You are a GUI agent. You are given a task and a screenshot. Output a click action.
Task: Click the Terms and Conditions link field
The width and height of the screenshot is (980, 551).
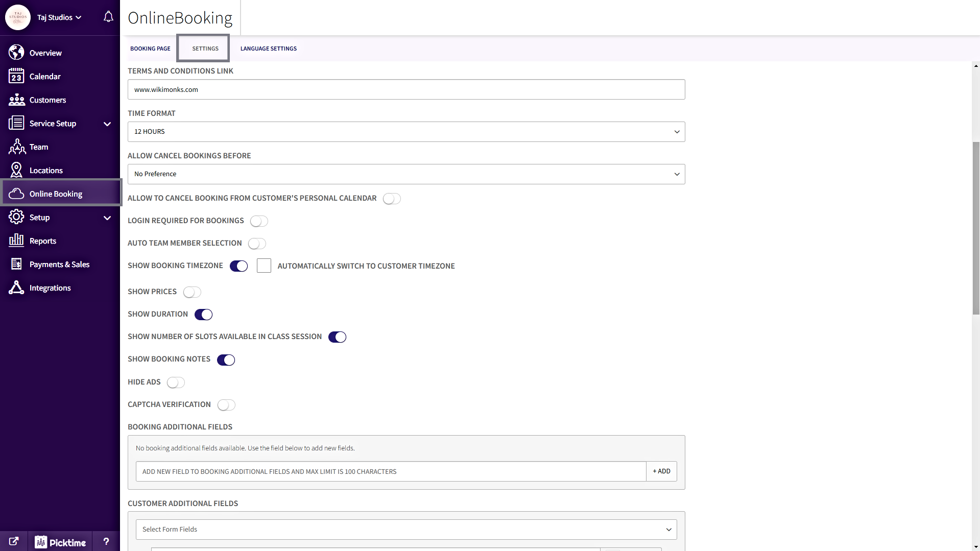click(406, 89)
